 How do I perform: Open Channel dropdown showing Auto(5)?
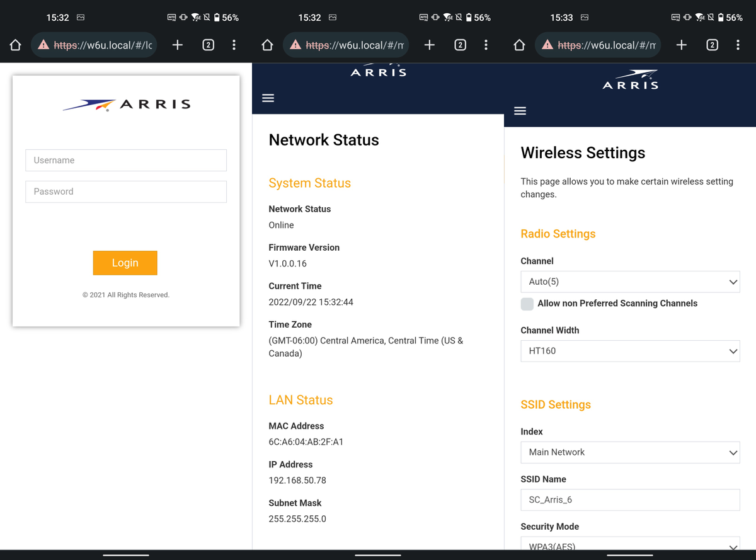[630, 282]
